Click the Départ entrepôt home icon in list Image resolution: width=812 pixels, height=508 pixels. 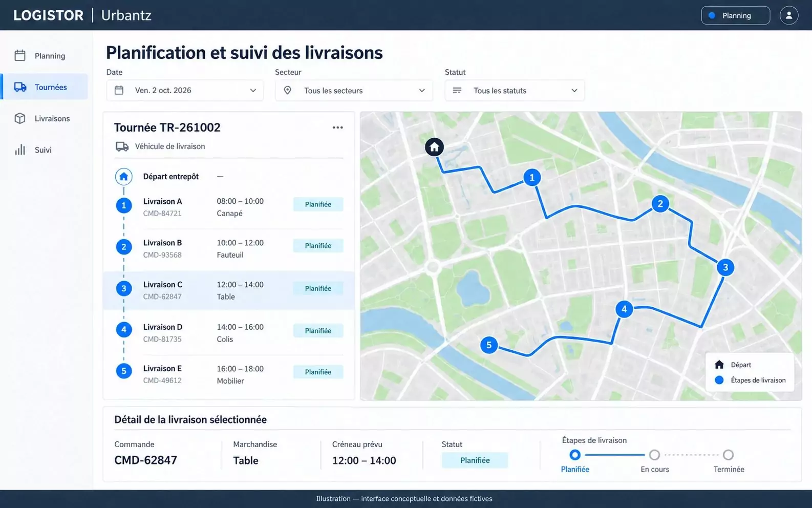click(123, 177)
